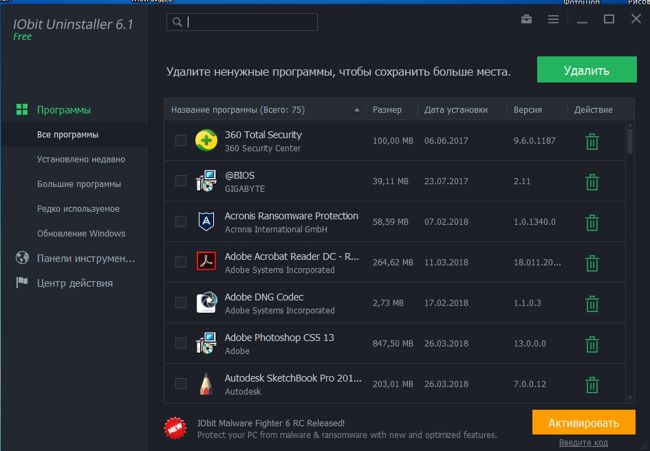Viewport: 650px width, 451px height.
Task: Click the 360 Total Security program icon
Action: 206,141
